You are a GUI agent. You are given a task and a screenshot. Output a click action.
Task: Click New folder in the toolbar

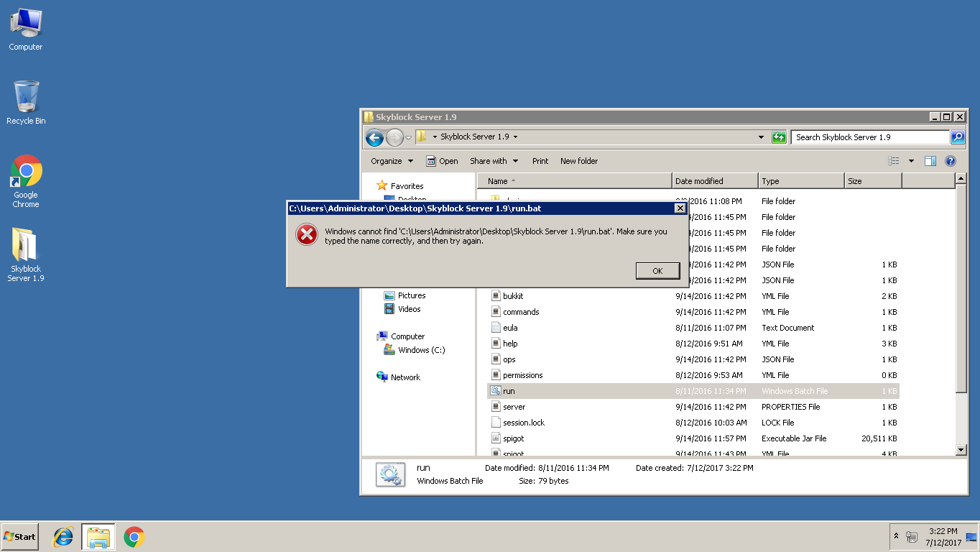pos(578,161)
